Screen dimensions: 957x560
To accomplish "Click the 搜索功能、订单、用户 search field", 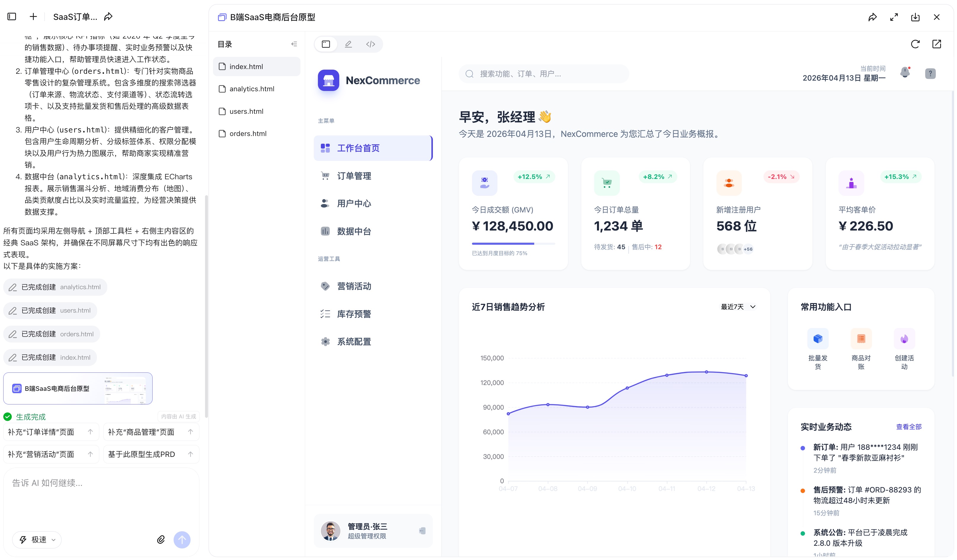I will click(543, 74).
